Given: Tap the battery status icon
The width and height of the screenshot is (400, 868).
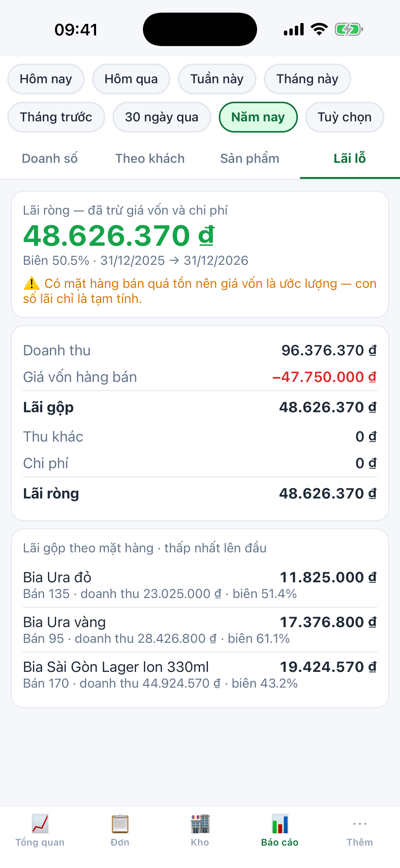Looking at the screenshot, I should [349, 29].
